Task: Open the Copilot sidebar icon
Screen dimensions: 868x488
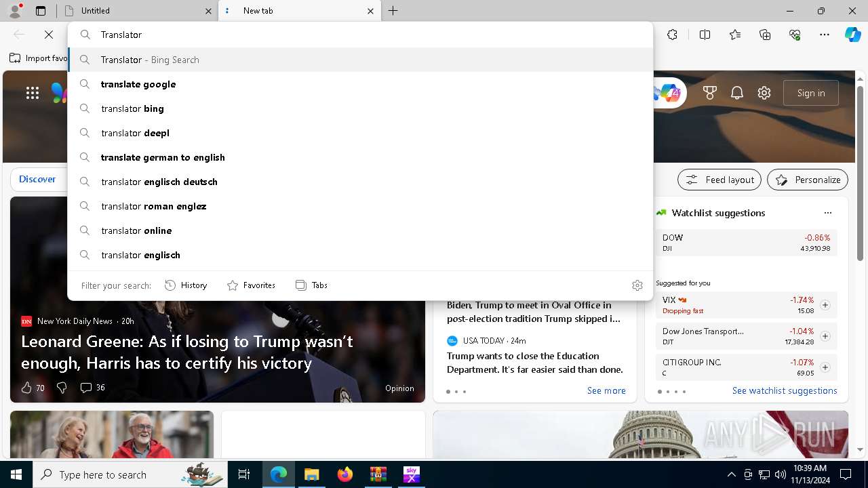Action: [852, 35]
